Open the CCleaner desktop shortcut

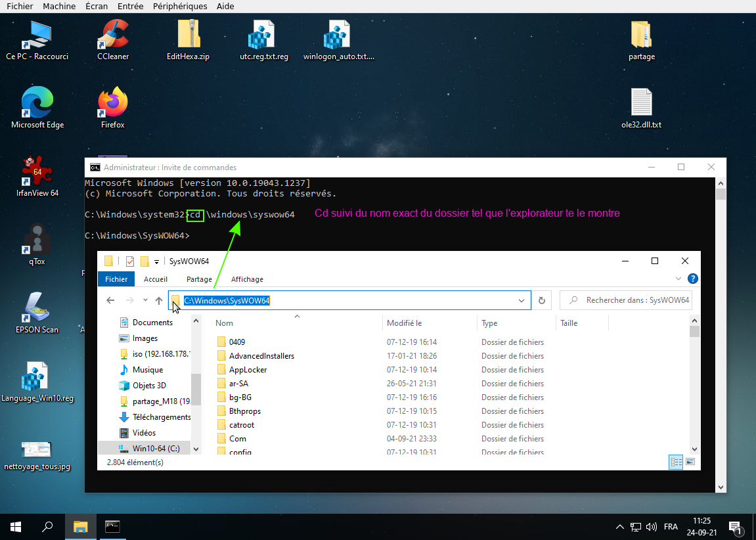click(112, 36)
